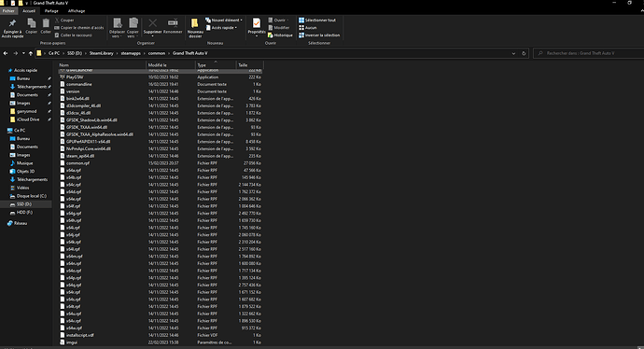Open Objets 3D in the sidebar
This screenshot has width=644, height=349.
coord(25,171)
